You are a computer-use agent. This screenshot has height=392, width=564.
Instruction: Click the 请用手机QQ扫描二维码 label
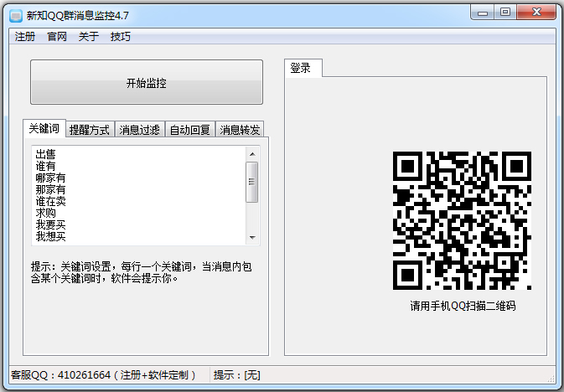point(463,306)
